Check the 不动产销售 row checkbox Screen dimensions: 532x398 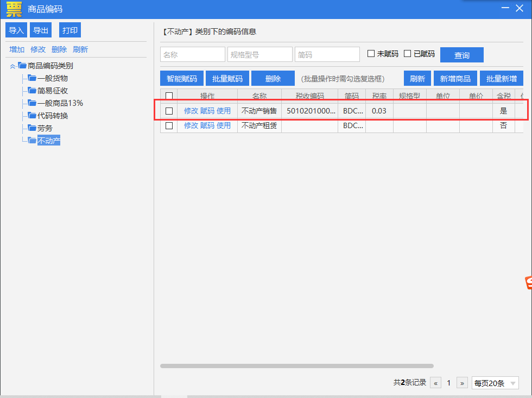(169, 111)
